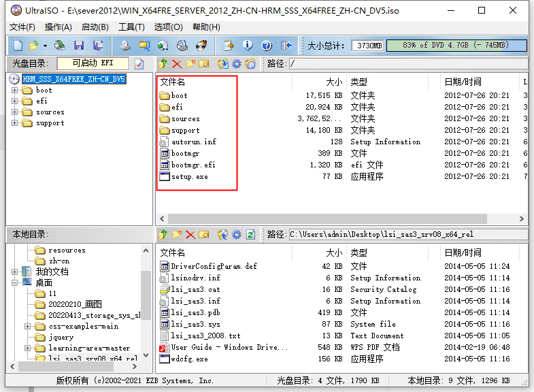
Task: Click the 3730MB total size field
Action: [368, 46]
